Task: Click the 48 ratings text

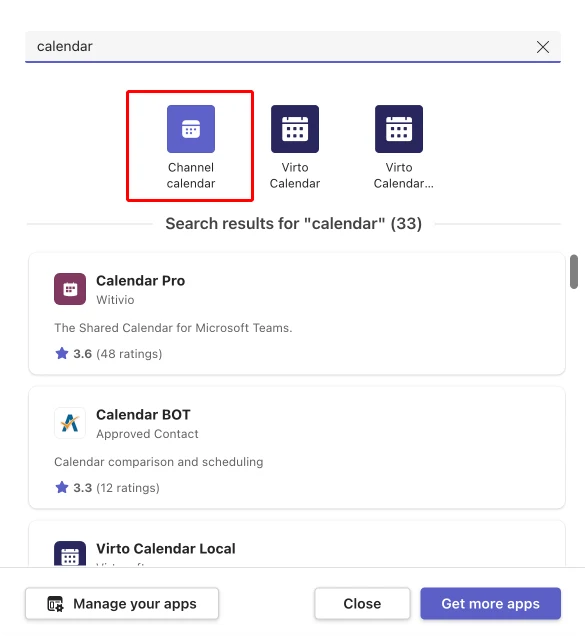Action: coord(129,354)
